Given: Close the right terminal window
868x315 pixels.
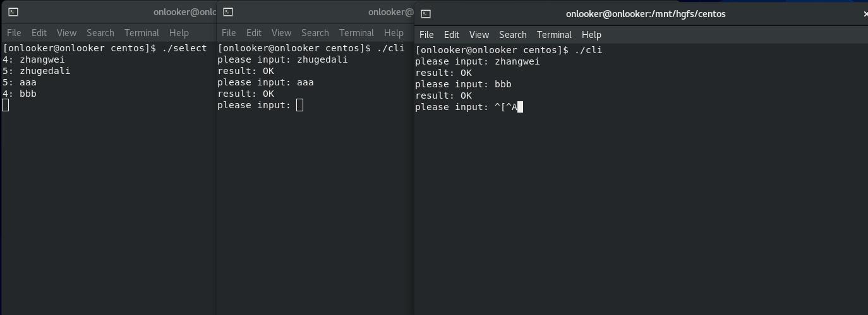Looking at the screenshot, I should coord(865,14).
